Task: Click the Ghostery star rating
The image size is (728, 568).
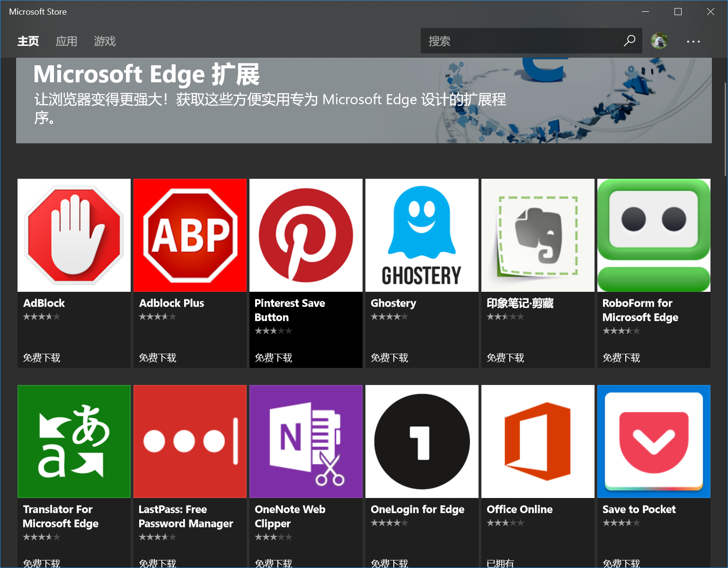Action: click(x=390, y=317)
